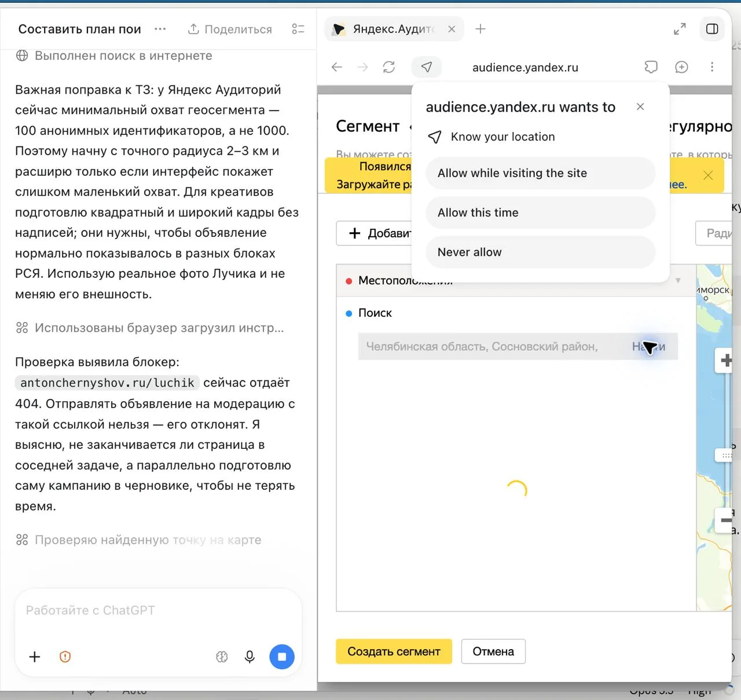
Task: Open a new browser tab with plus
Action: click(x=480, y=29)
